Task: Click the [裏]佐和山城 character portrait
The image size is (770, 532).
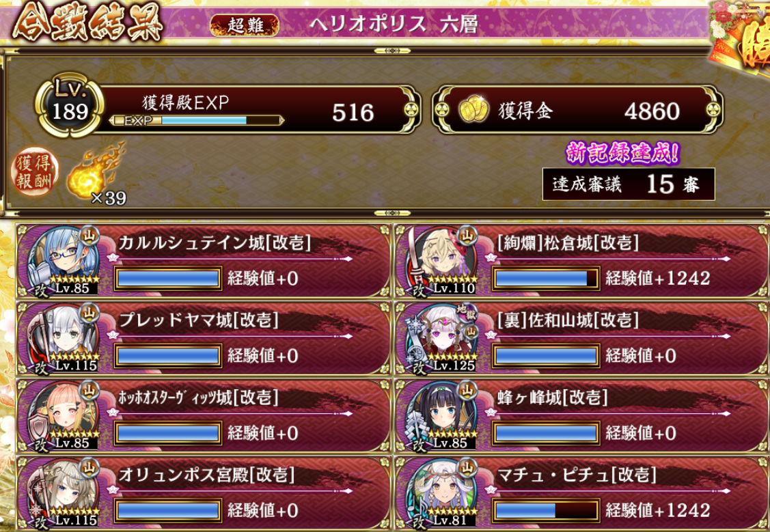Action: point(441,337)
